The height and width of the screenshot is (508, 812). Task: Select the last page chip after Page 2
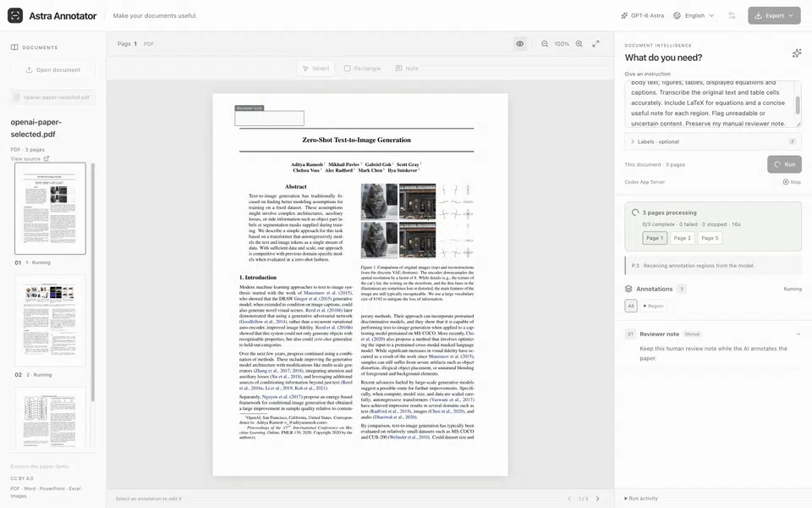pos(710,238)
